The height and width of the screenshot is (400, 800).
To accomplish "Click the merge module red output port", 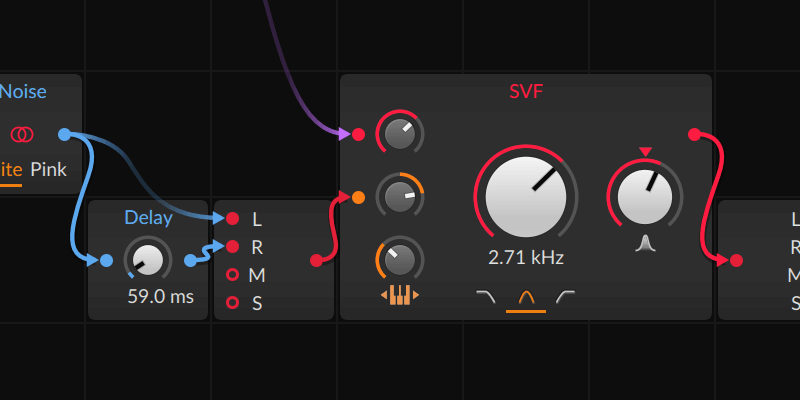I will (316, 261).
